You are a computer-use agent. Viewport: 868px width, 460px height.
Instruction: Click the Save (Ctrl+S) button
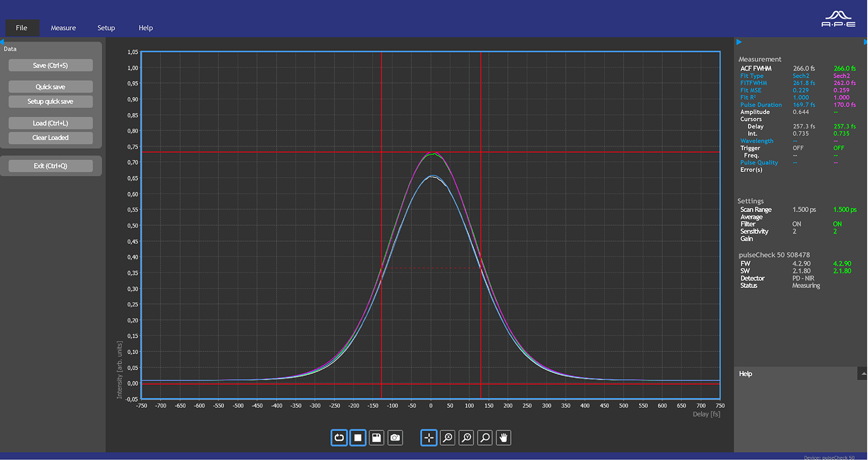point(50,66)
